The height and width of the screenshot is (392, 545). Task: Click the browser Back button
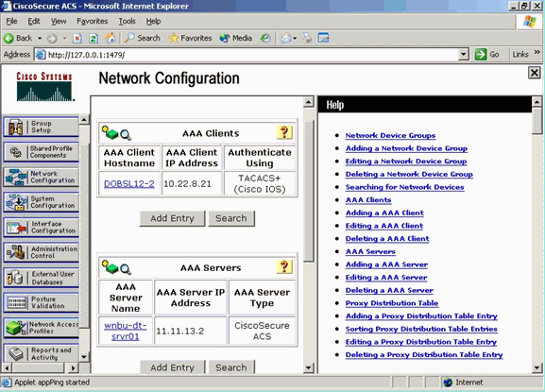click(x=18, y=38)
